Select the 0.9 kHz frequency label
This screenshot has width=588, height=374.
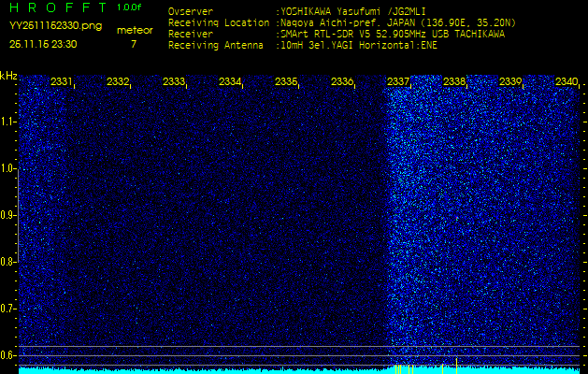click(x=8, y=215)
